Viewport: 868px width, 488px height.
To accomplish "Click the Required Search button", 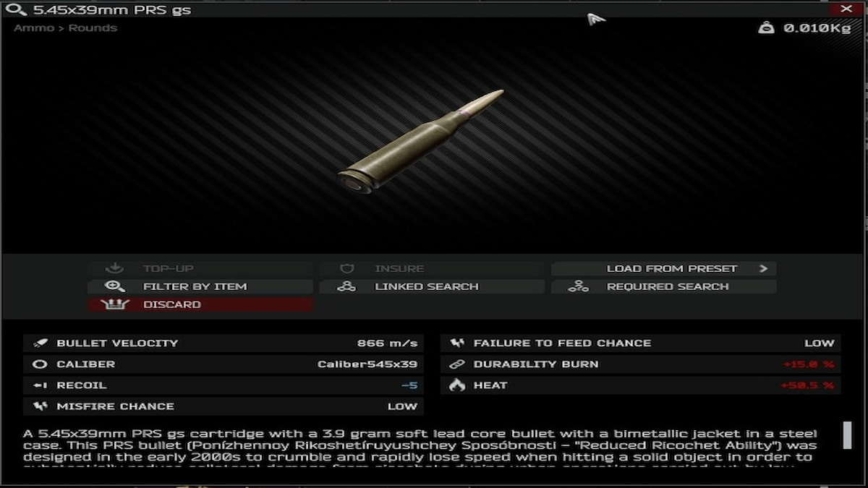I will click(663, 286).
